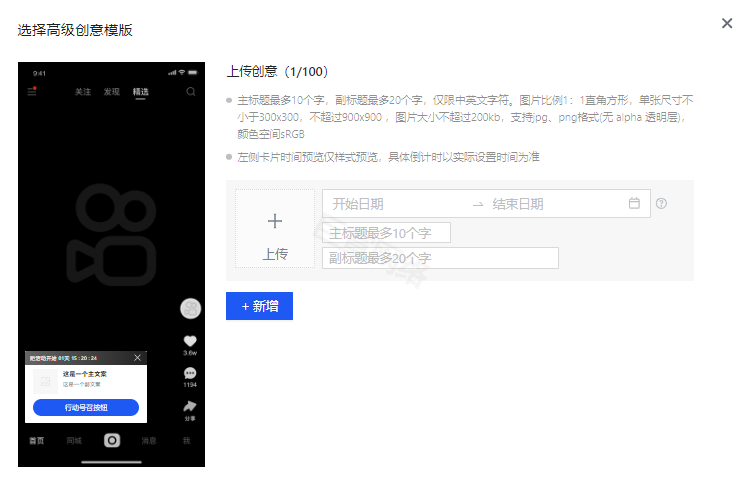Screen dimensions: 743x502
Task: Click the large Kuaishou logo in preview
Action: tap(112, 235)
